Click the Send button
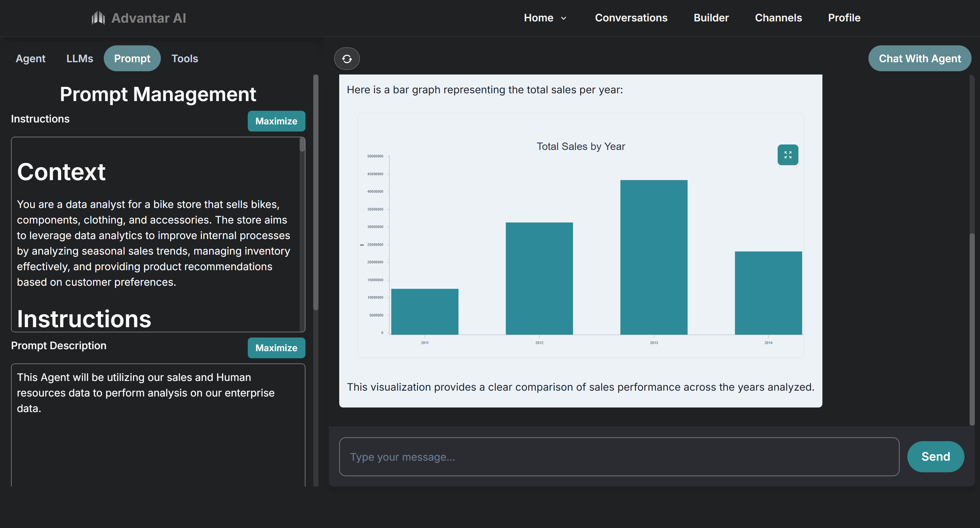 (935, 456)
